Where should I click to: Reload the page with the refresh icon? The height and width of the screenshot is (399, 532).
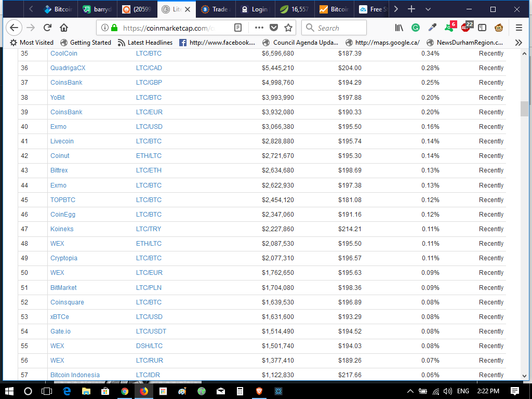(47, 28)
